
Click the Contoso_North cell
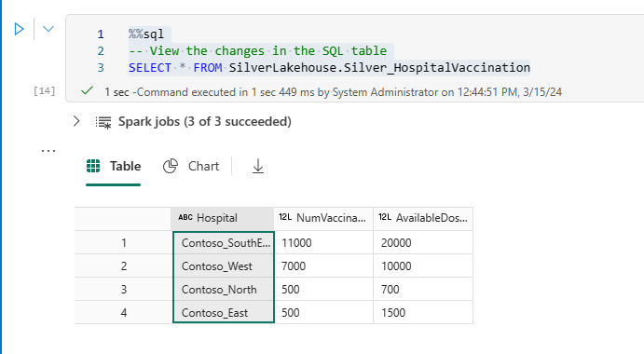tap(224, 290)
